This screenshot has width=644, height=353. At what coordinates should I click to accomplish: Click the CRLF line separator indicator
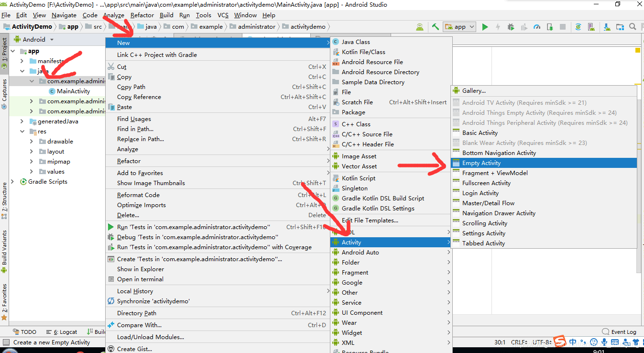(x=519, y=342)
